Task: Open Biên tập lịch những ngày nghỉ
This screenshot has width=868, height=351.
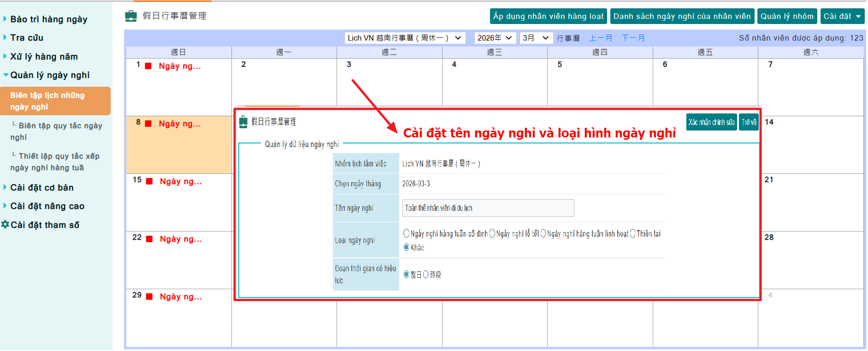Action: click(55, 101)
